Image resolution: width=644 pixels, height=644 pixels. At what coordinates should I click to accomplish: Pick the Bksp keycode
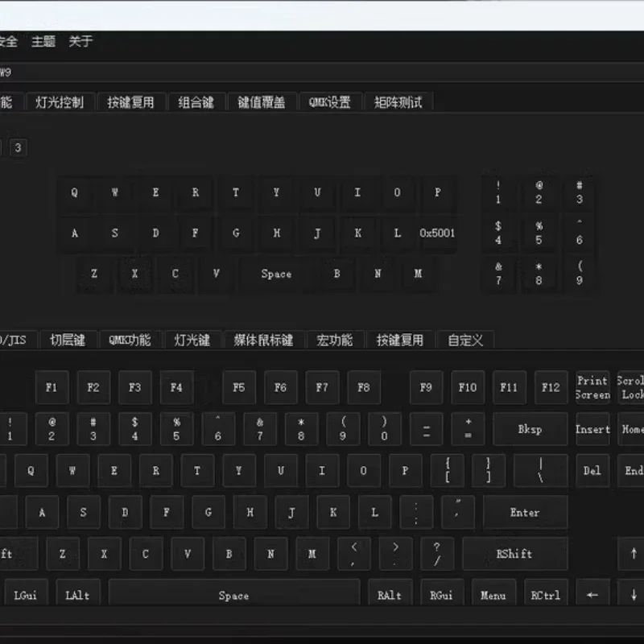coord(530,429)
